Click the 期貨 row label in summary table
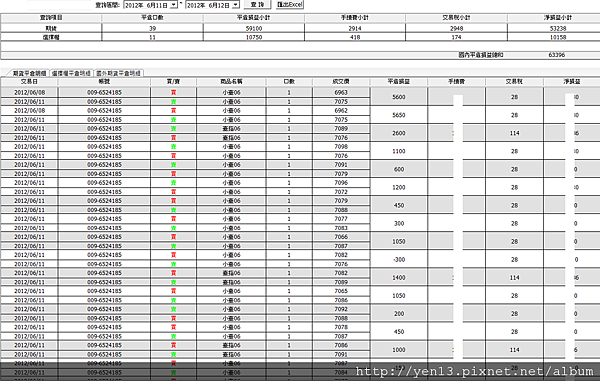This screenshot has width=600, height=381. tap(51, 28)
